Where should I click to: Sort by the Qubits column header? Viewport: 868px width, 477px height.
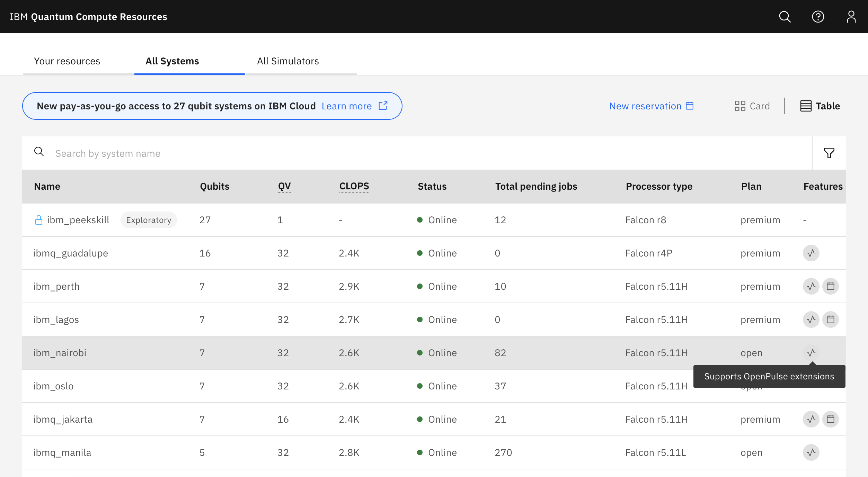[x=214, y=186]
